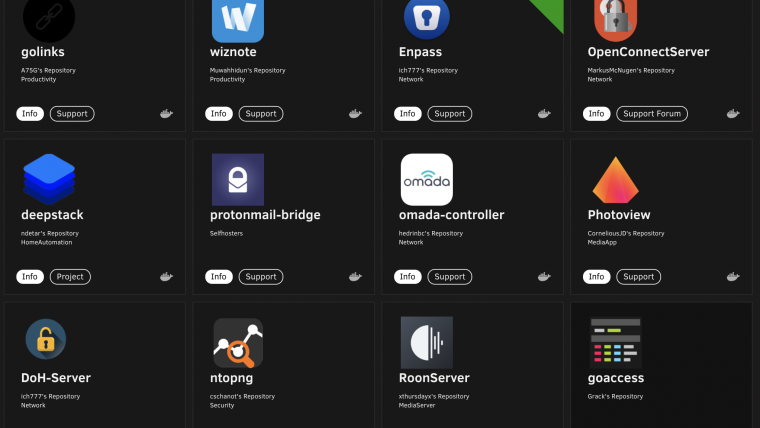This screenshot has height=428, width=760.
Task: Click the omada-controller logo icon
Action: [x=427, y=179]
